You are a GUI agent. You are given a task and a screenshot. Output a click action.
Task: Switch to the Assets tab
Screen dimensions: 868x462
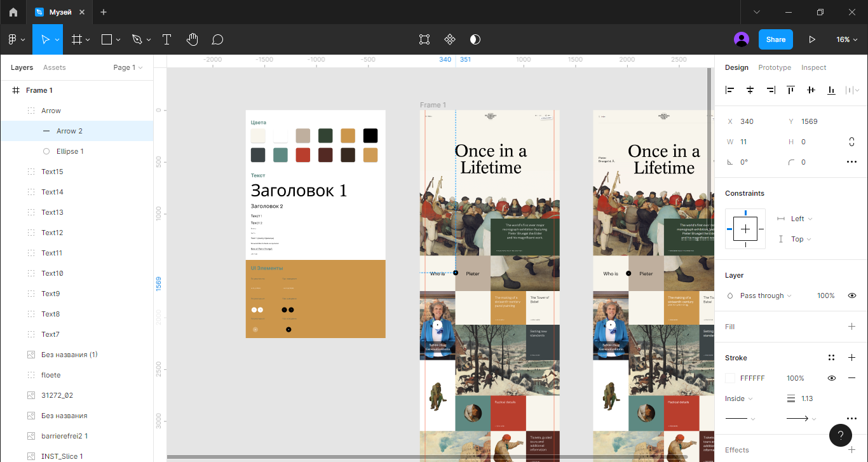[x=54, y=67]
